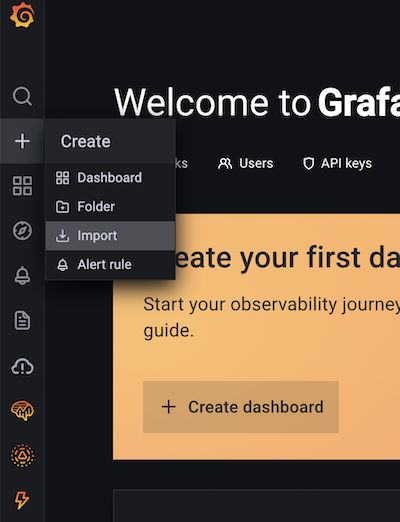Click the Create dashboard button
Viewport: 400px width, 522px height.
(x=241, y=407)
